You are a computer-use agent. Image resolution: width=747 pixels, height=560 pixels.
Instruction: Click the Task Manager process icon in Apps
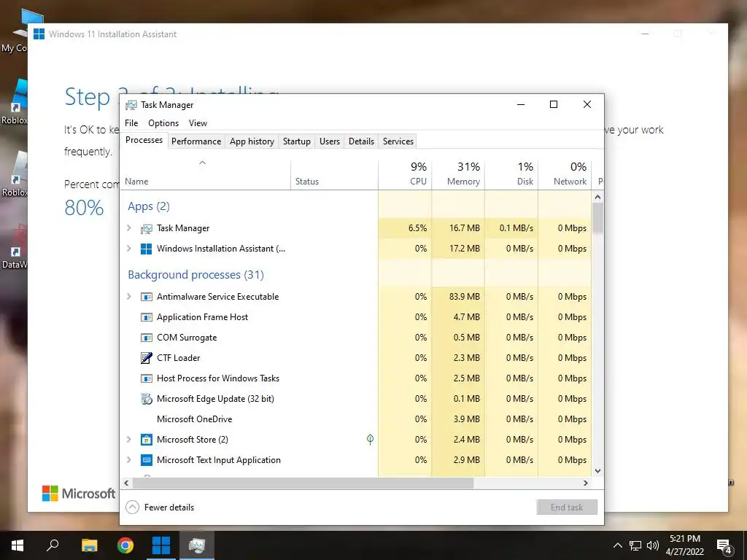[146, 228]
